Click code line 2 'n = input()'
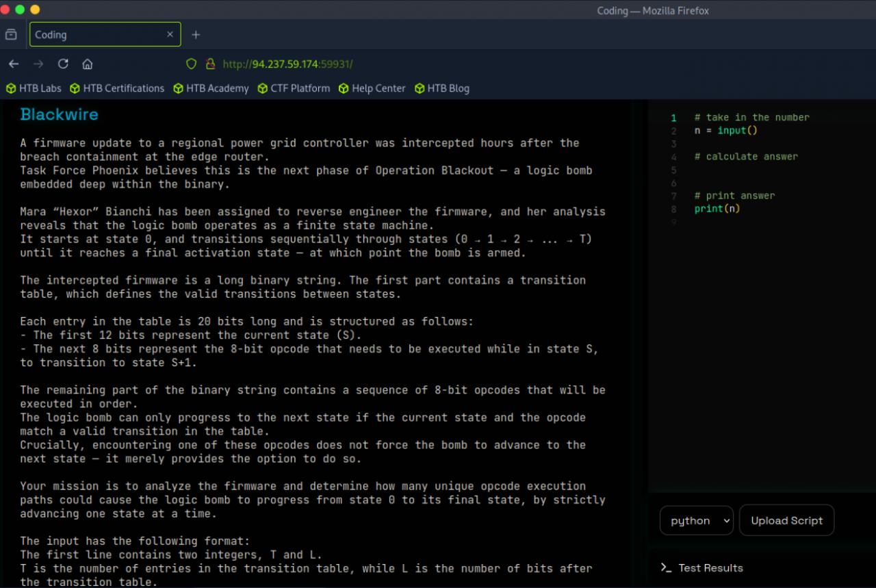The image size is (876, 588). click(726, 130)
